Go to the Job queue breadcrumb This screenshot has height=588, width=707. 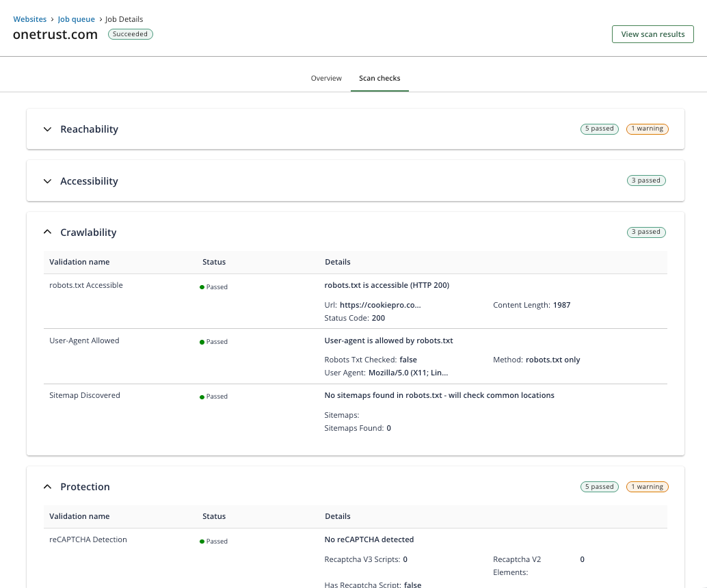pyautogui.click(x=76, y=19)
